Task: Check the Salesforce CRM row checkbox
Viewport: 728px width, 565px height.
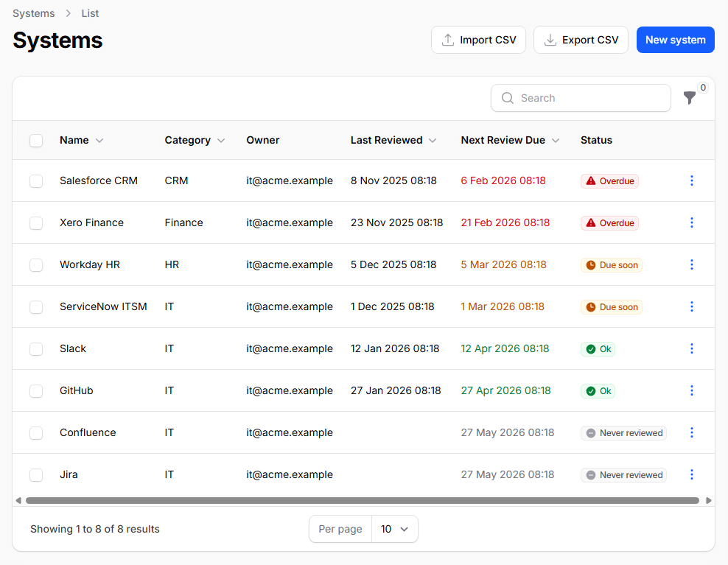Action: 36,180
